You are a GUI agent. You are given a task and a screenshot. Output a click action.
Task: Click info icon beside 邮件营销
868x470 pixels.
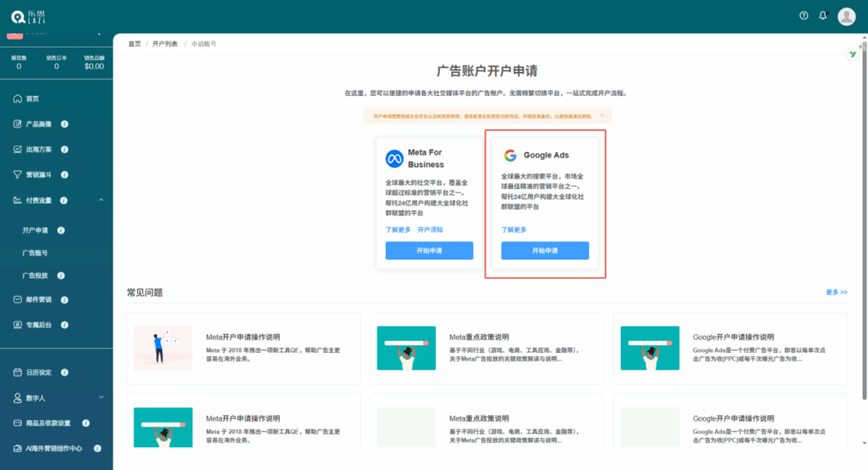click(x=65, y=299)
